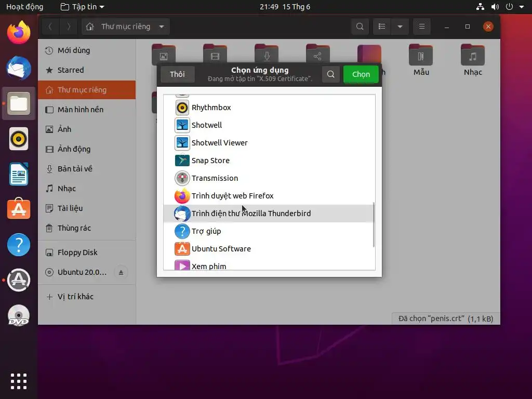Click the application list scrollbar
Screen dimensions: 532x399
click(374, 225)
